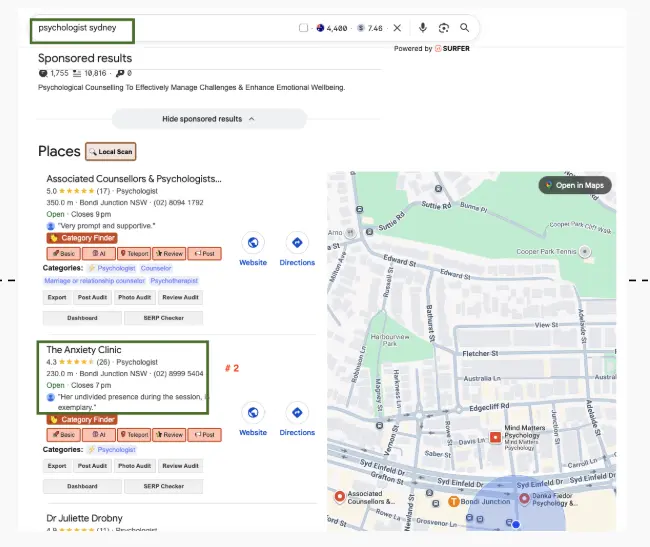Click Harbourview Park label on map
Screen dimensions: 650x547
tap(390, 340)
